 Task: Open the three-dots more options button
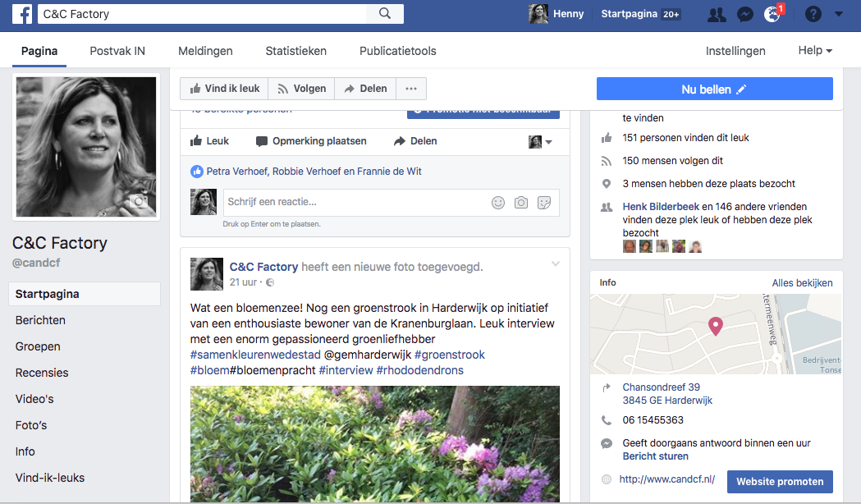click(x=410, y=89)
